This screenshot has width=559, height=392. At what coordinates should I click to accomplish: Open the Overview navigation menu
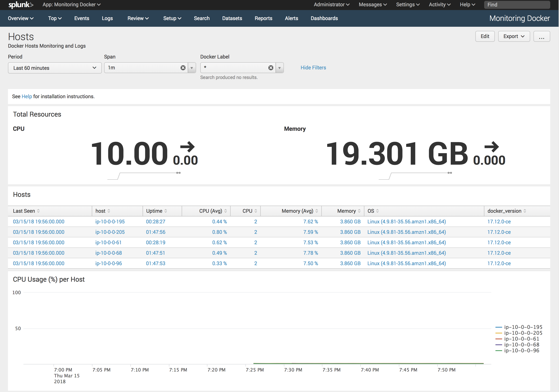click(21, 18)
